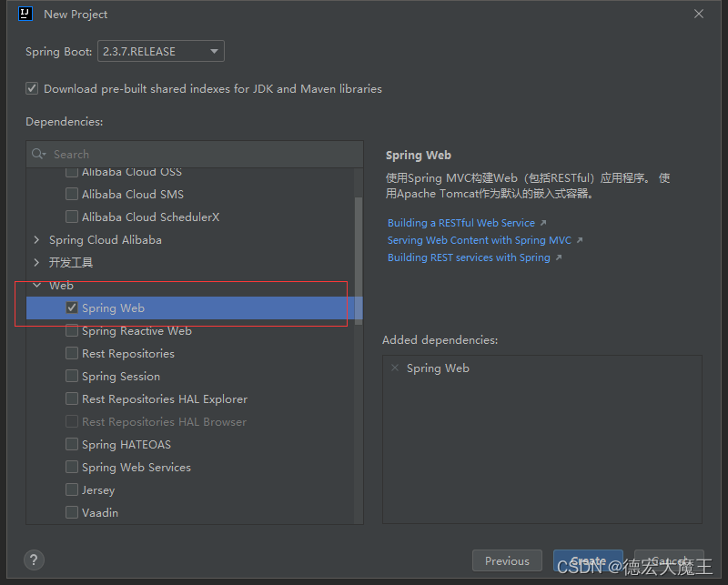Expand the Spring Cloud Alibaba group
The height and width of the screenshot is (585, 728).
[36, 239]
